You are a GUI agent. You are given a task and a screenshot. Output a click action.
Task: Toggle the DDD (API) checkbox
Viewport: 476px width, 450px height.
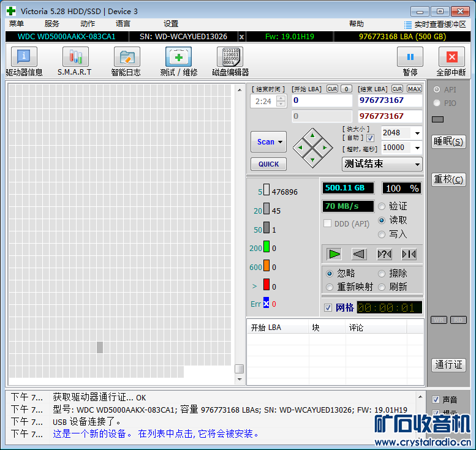click(x=327, y=223)
